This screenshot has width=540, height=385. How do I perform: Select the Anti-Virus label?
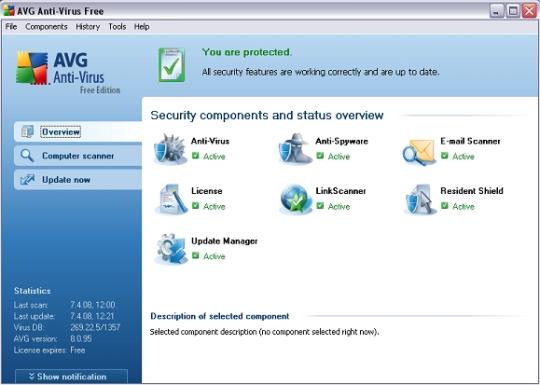[210, 141]
